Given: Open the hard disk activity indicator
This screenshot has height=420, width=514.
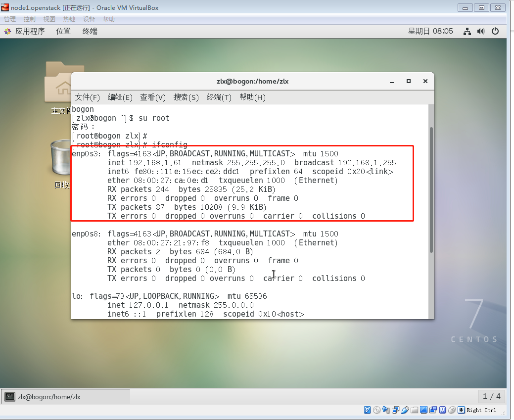Looking at the screenshot, I should (368, 410).
